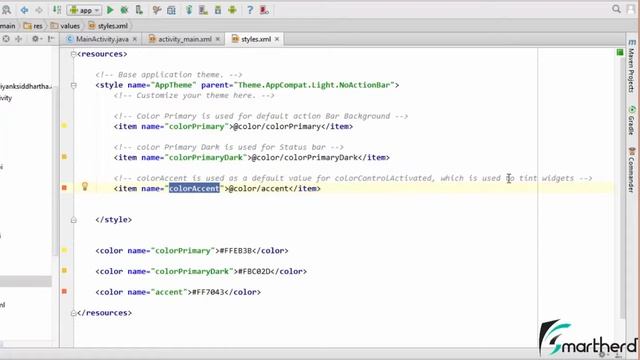Click the Theme.AppCompat.Light.NoActionBar parent value

[314, 85]
